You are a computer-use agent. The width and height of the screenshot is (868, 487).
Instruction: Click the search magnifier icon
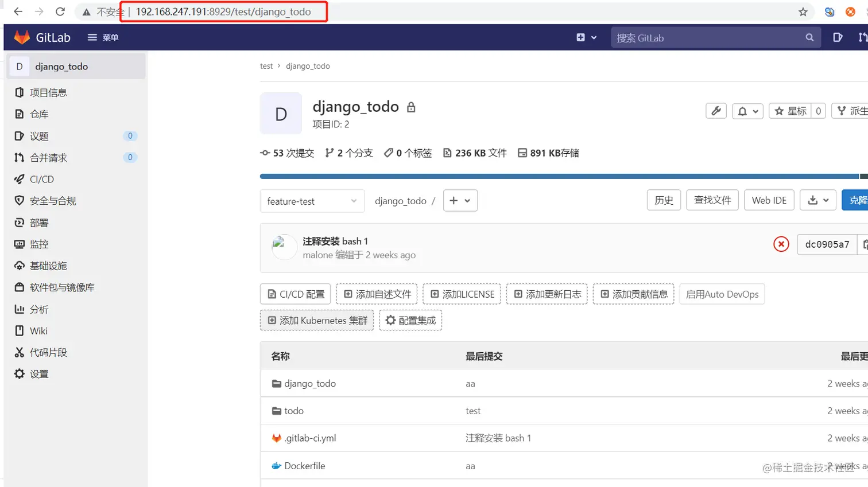point(809,37)
